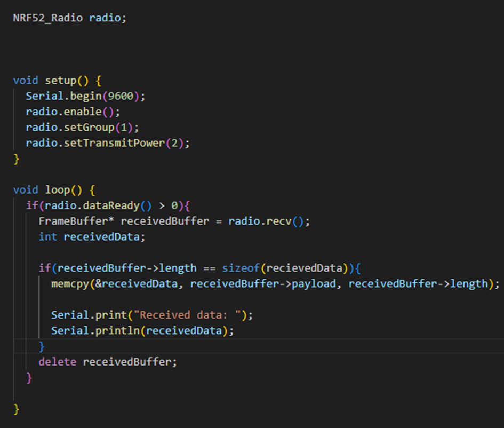Click 'if(radio.dataReady() > 0){' line
The image size is (504, 428).
point(108,205)
